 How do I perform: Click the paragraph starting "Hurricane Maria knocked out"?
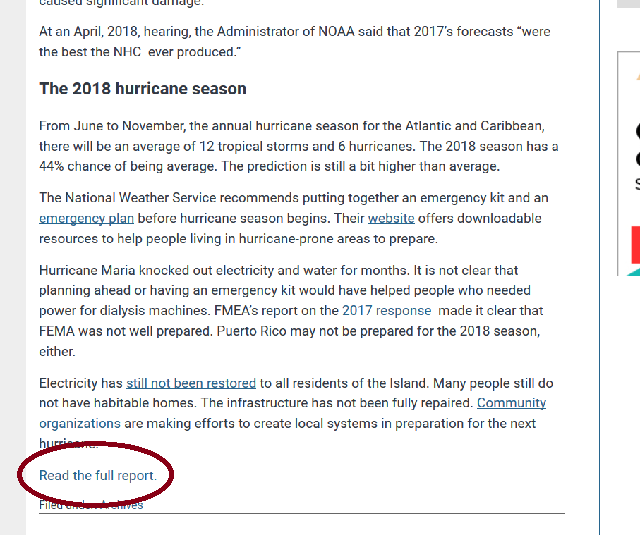click(291, 311)
